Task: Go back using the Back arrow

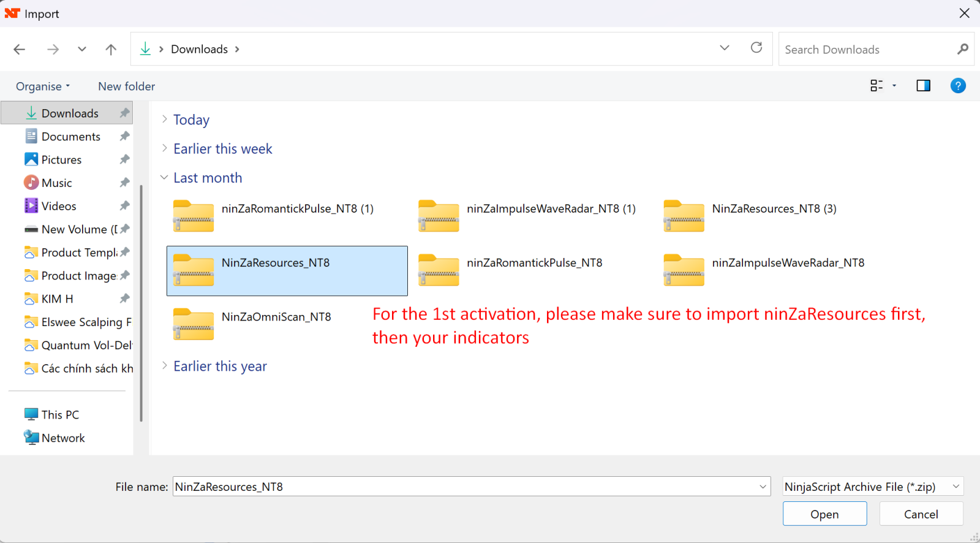Action: [20, 49]
